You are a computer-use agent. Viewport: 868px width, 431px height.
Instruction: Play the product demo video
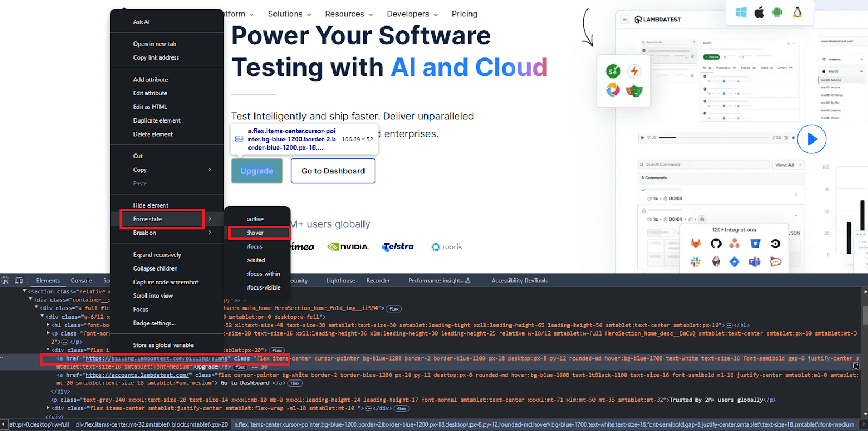point(812,139)
